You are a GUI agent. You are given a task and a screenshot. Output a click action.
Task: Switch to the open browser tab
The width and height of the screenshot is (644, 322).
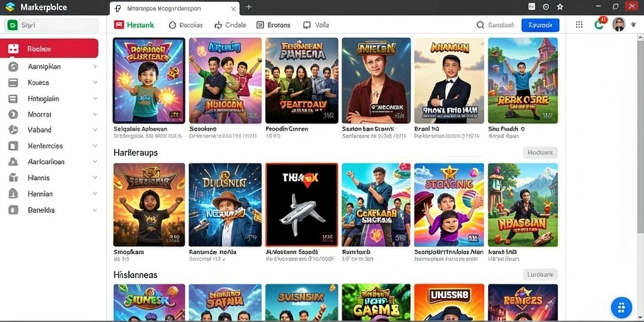175,8
